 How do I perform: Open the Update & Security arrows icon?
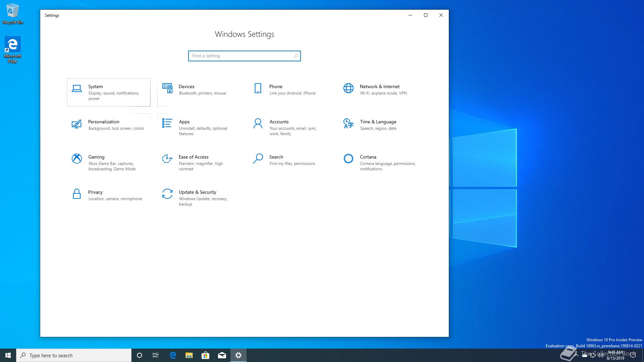coord(167,194)
